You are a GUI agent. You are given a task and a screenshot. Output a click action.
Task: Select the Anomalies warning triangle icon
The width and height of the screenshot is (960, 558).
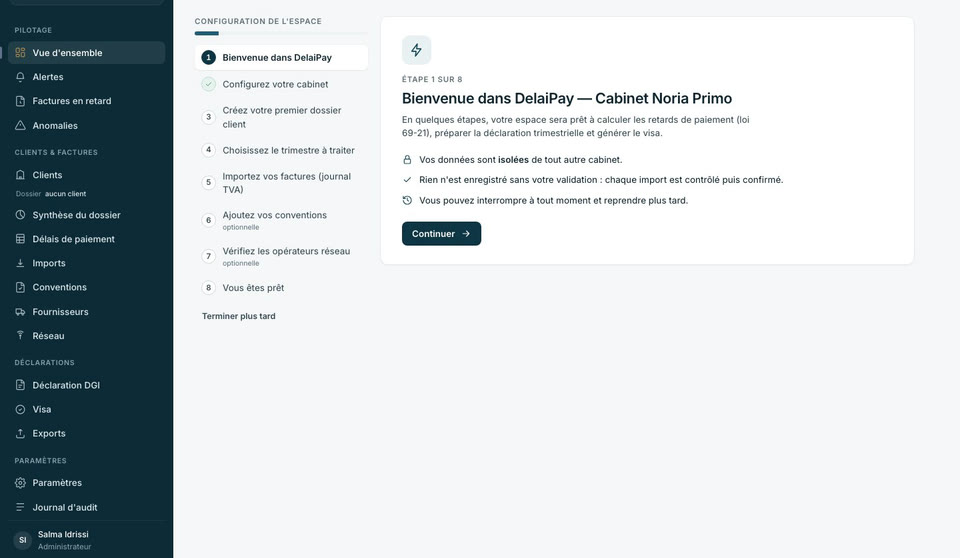pos(20,126)
